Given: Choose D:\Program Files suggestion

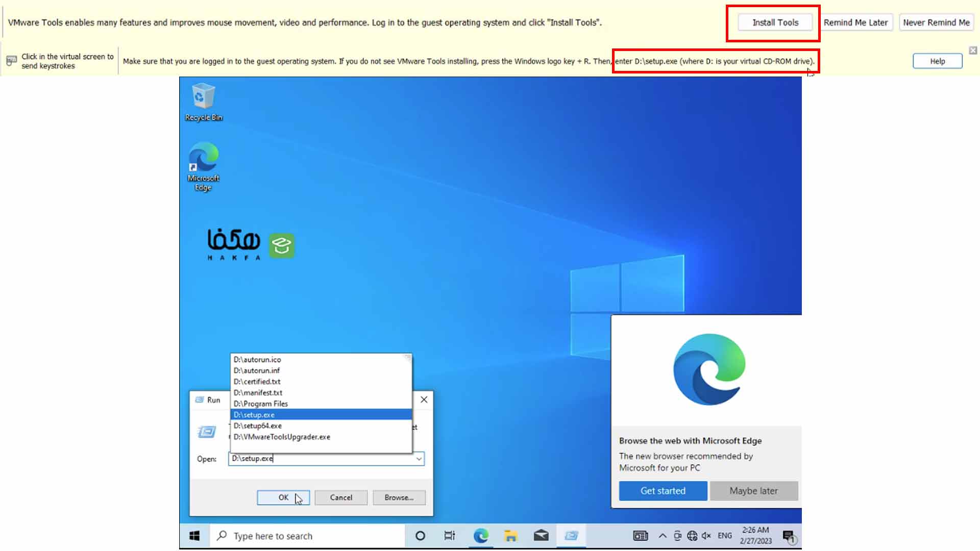Looking at the screenshot, I should click(x=321, y=404).
